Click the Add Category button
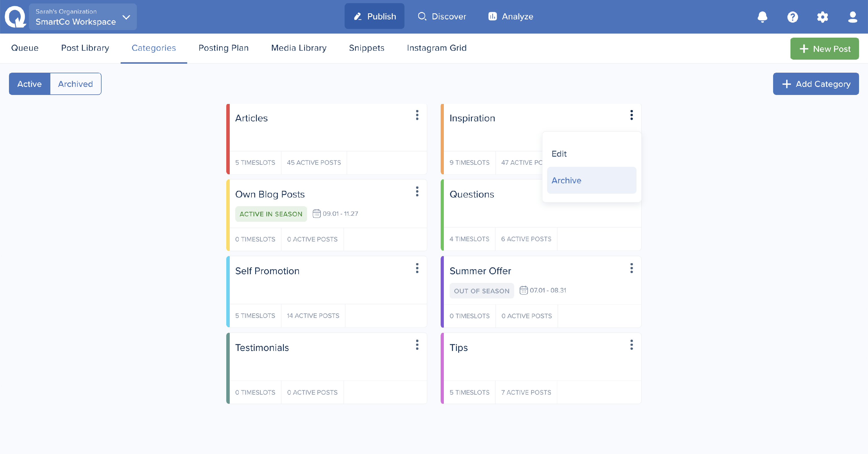The height and width of the screenshot is (454, 868). [x=815, y=84]
